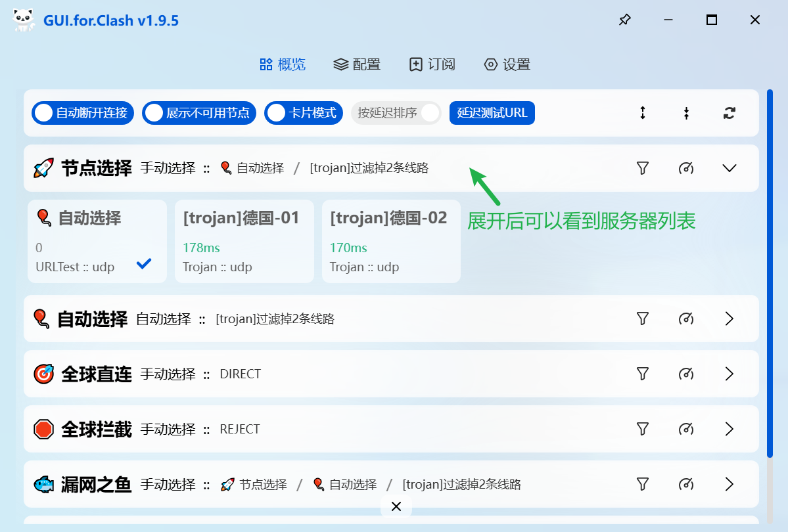Image resolution: width=788 pixels, height=532 pixels.
Task: Switch to the 配置 tab
Action: [357, 64]
